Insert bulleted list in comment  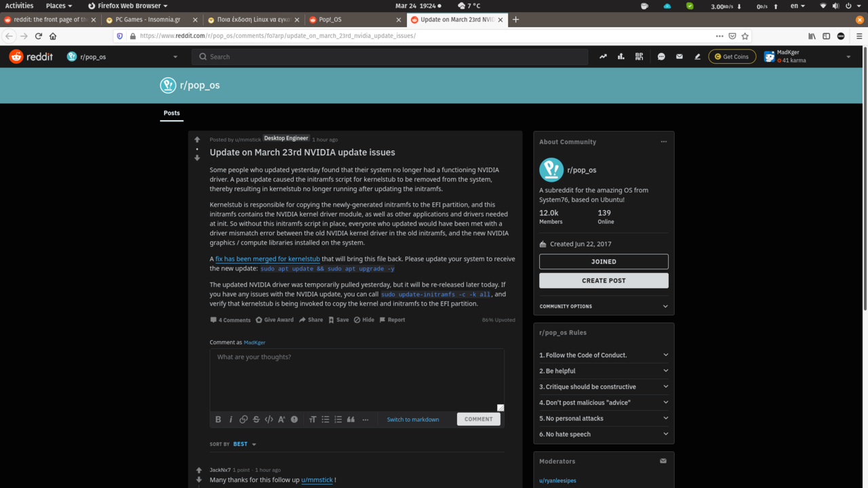pyautogui.click(x=325, y=420)
